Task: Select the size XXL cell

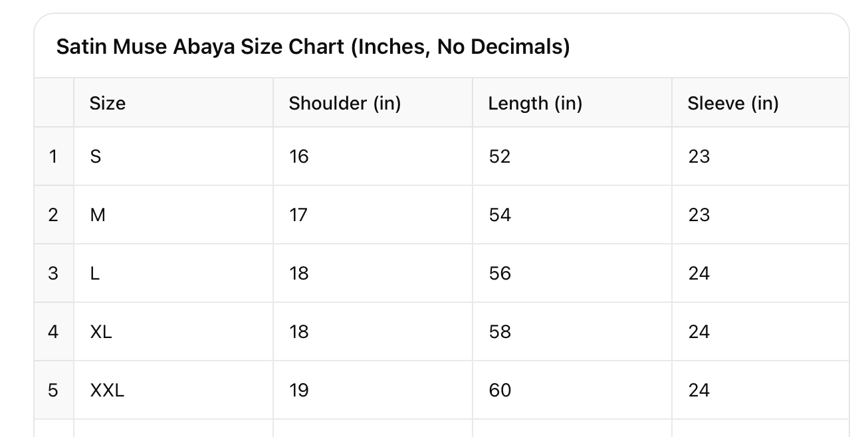Action: [x=107, y=391]
